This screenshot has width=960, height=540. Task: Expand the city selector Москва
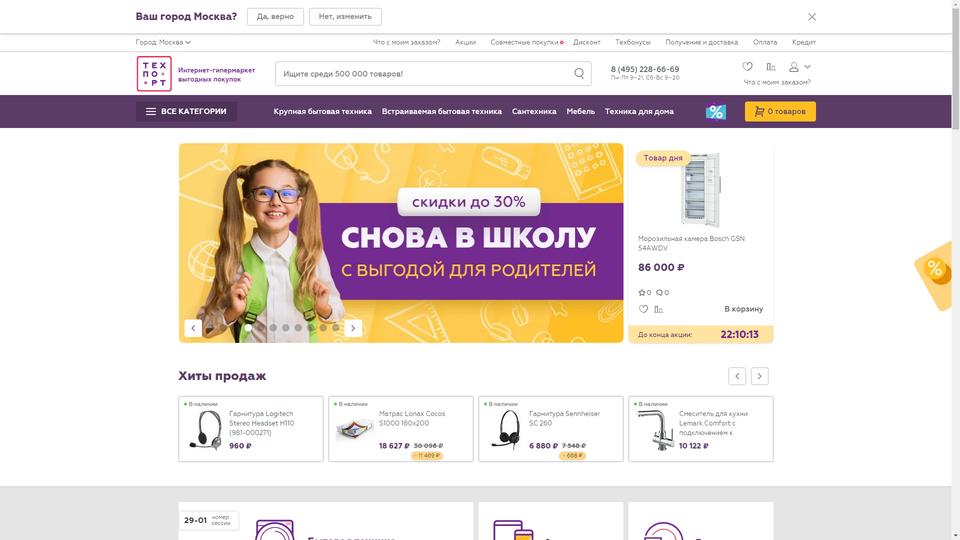pos(163,42)
